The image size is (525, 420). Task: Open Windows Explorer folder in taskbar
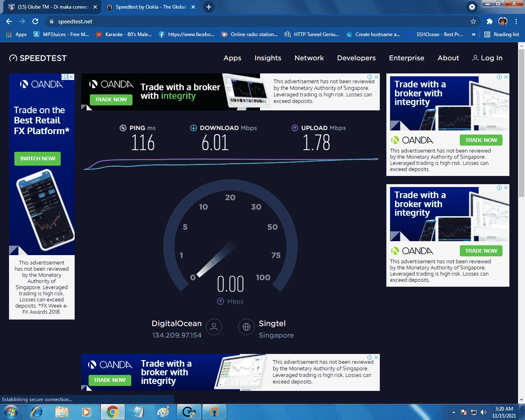coord(62,412)
